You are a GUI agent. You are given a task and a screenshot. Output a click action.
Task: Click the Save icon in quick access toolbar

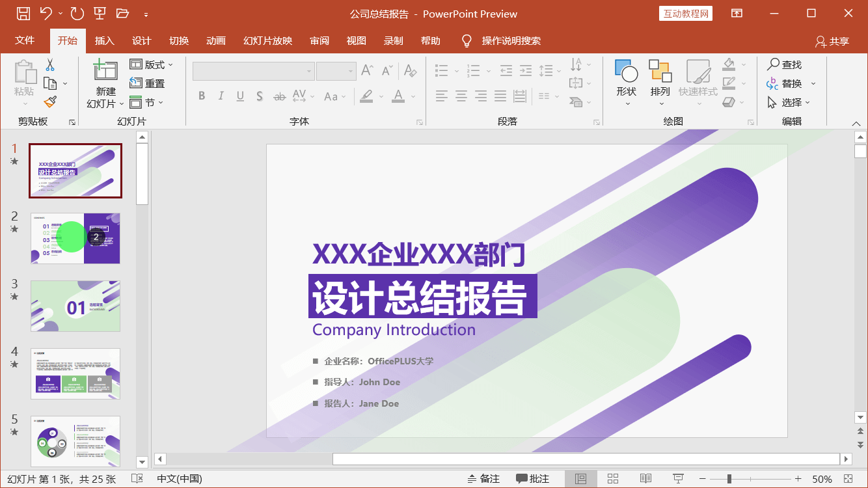[23, 13]
